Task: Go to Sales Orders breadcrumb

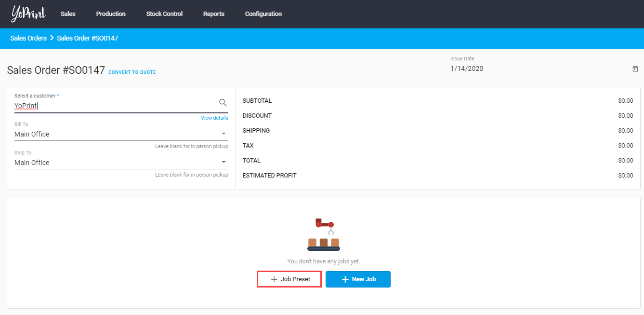Action: tap(28, 38)
